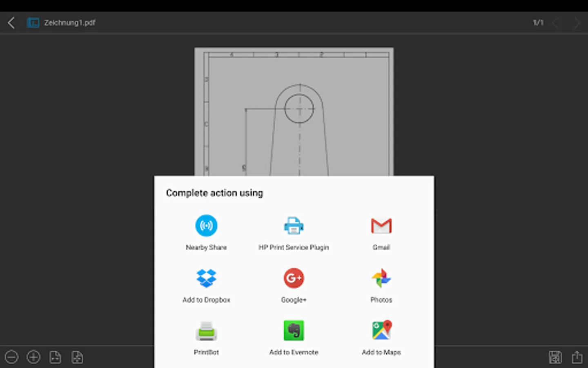The width and height of the screenshot is (588, 368).
Task: Share via Nearby Share
Action: click(206, 232)
